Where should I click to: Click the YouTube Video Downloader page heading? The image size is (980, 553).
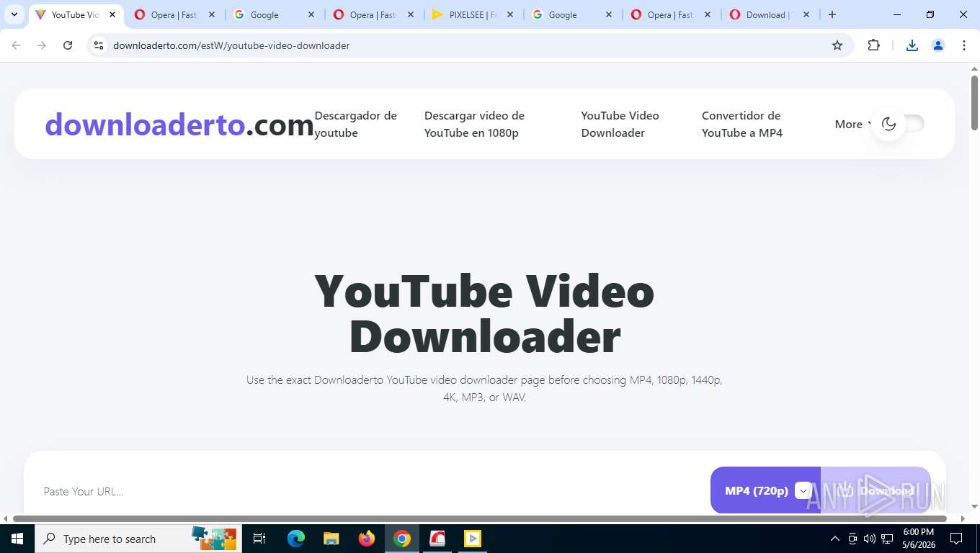(x=484, y=313)
